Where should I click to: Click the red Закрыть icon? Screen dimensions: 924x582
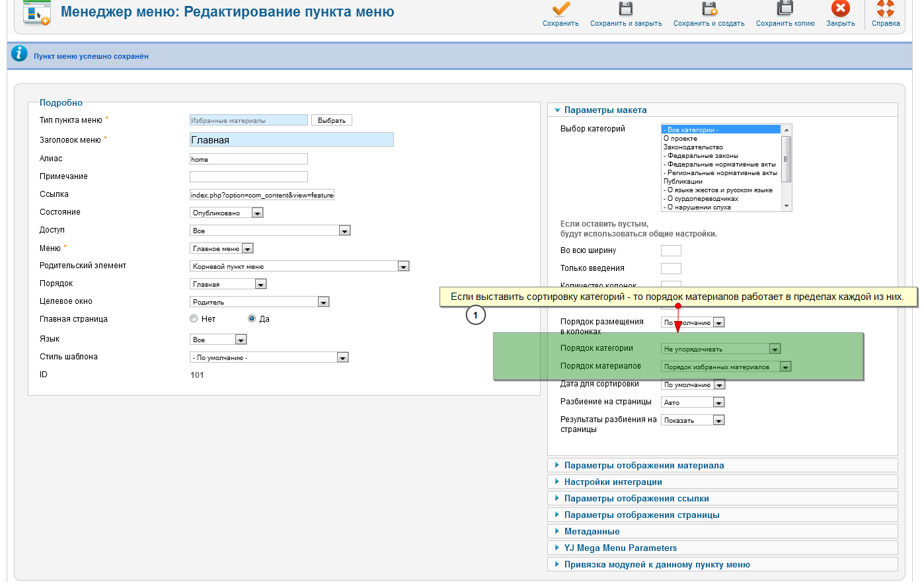(840, 9)
